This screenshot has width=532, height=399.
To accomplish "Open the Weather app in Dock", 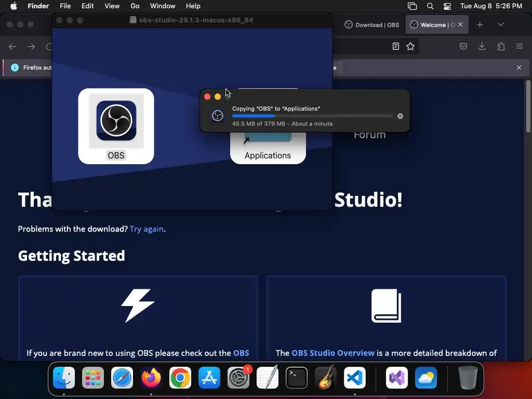I will pos(426,378).
